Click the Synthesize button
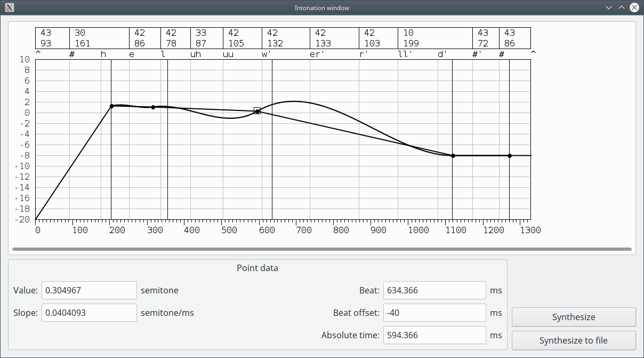644x358 pixels. [574, 317]
